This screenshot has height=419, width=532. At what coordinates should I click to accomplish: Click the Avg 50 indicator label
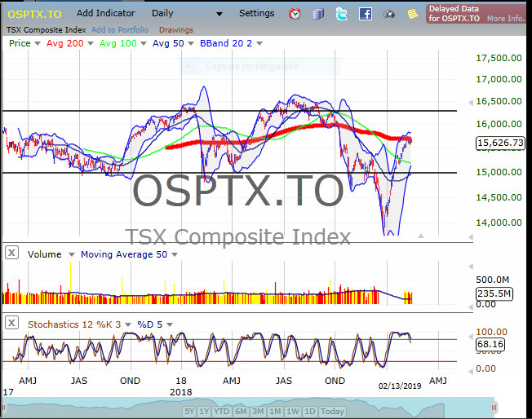[x=168, y=43]
